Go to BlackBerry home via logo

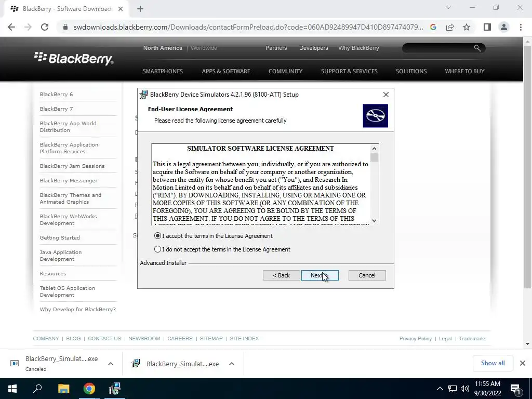tap(74, 58)
